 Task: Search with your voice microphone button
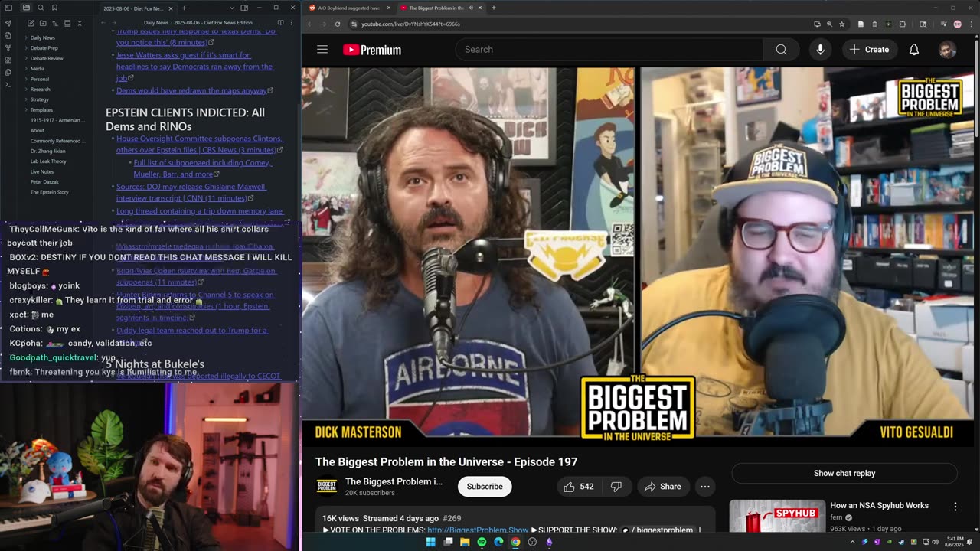point(820,50)
